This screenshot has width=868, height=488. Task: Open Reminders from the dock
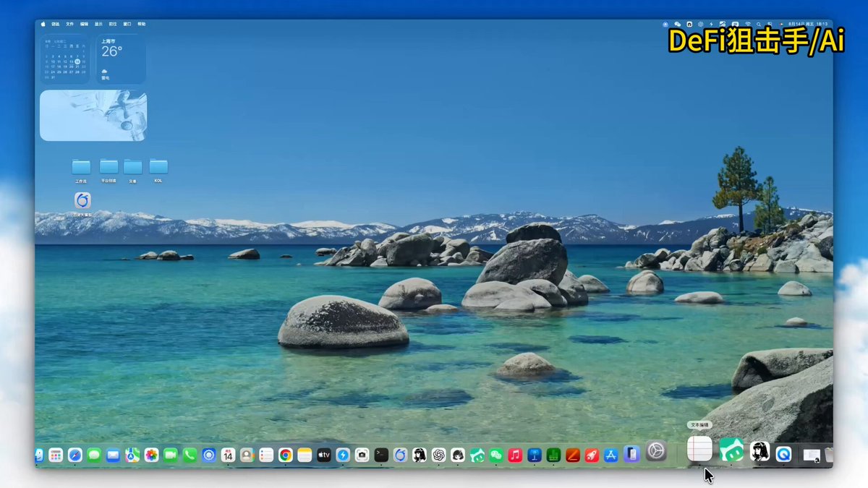point(266,455)
